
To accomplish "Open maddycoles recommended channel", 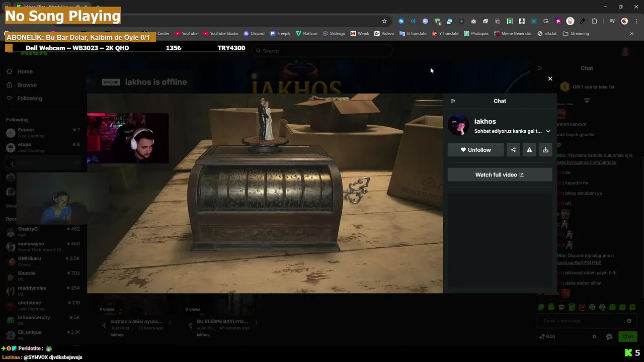I will [42, 291].
